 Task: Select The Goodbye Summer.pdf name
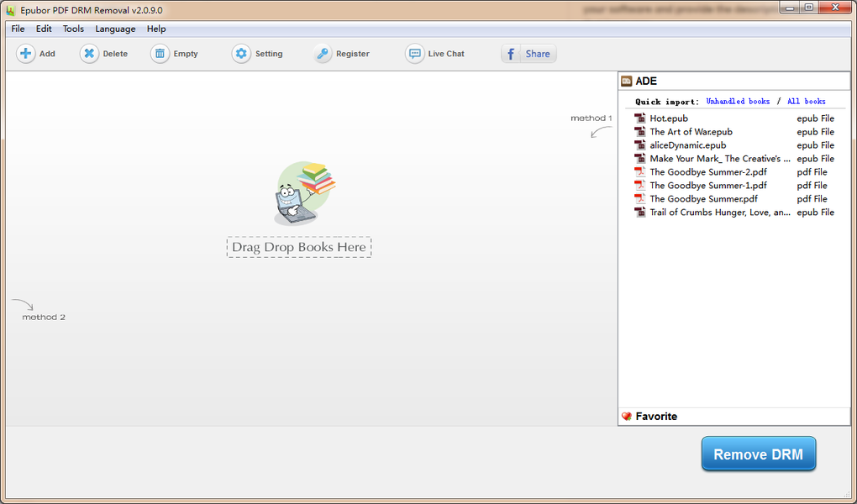pos(703,198)
